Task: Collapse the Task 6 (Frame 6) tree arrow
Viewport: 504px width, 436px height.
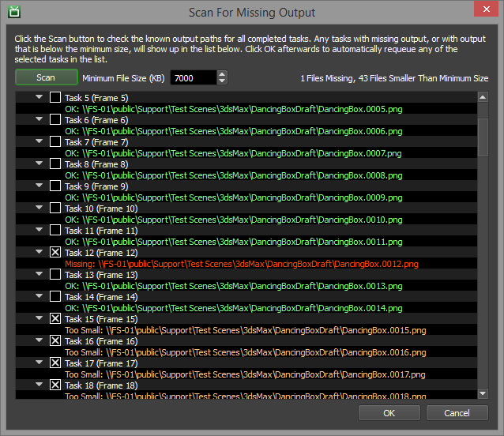Action: pos(39,119)
